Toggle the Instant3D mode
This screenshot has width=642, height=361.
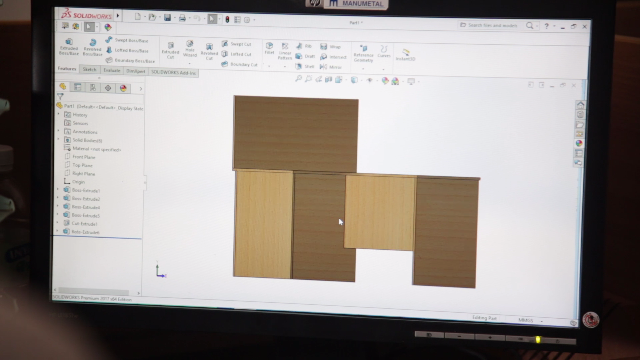(x=405, y=54)
